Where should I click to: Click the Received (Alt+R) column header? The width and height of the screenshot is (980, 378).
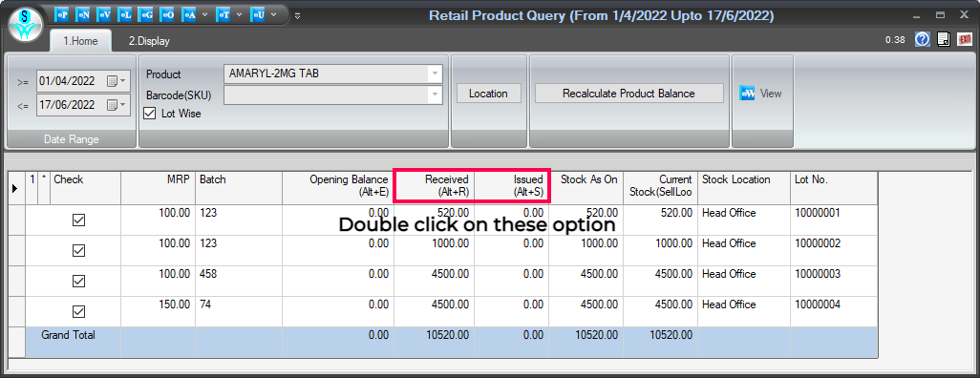click(435, 187)
